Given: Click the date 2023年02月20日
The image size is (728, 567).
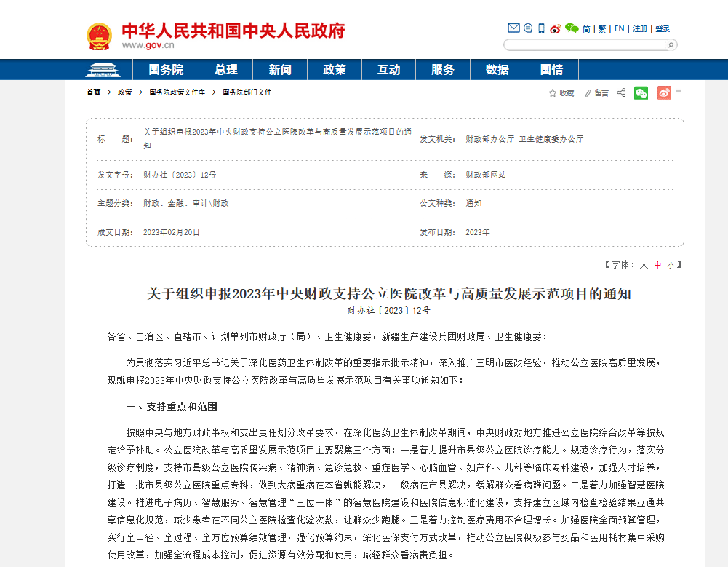Looking at the screenshot, I should tap(172, 232).
